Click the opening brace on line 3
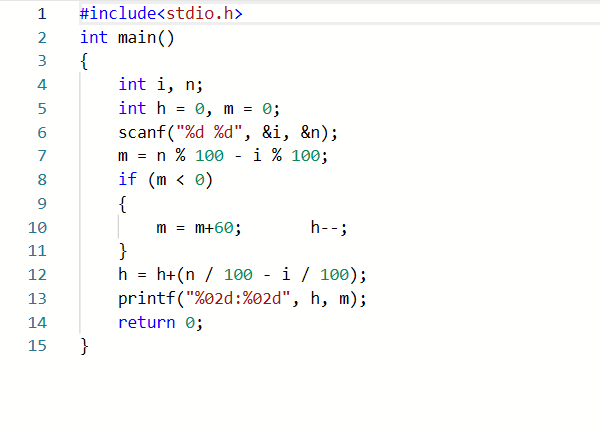This screenshot has width=600, height=433. click(x=85, y=62)
